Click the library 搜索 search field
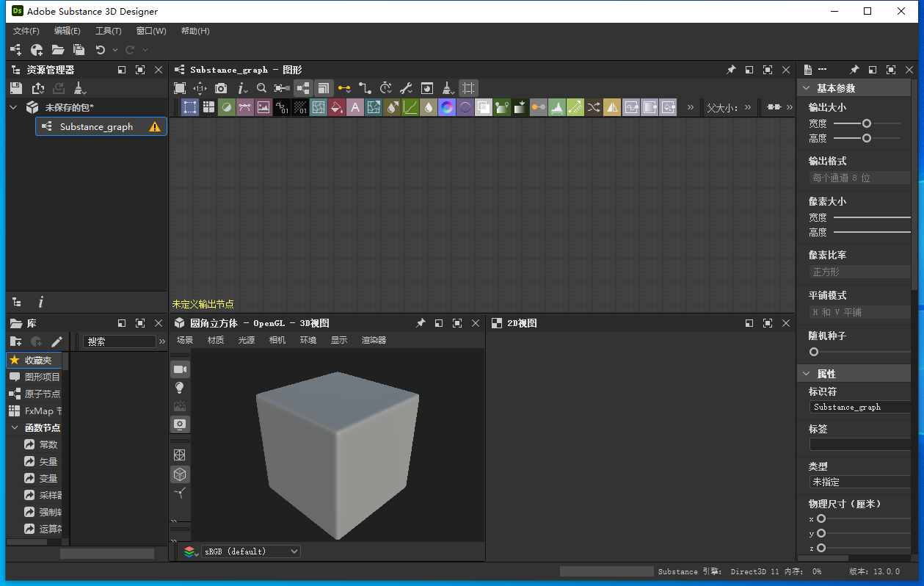Screen dimensions: 924x586 point(120,341)
